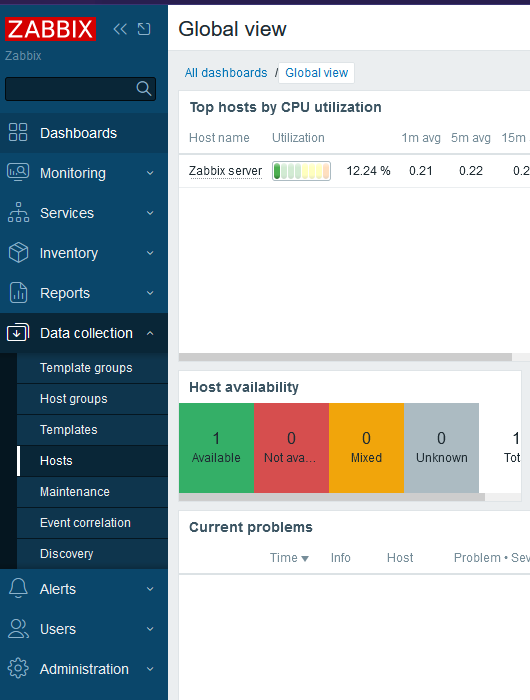
Task: Click the Host column header in problems
Action: (x=400, y=558)
